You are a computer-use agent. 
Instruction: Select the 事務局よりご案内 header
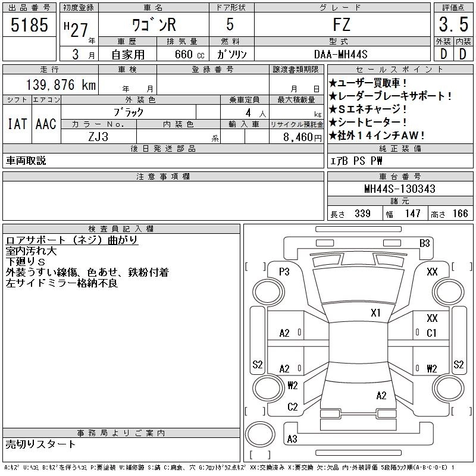[121, 433]
